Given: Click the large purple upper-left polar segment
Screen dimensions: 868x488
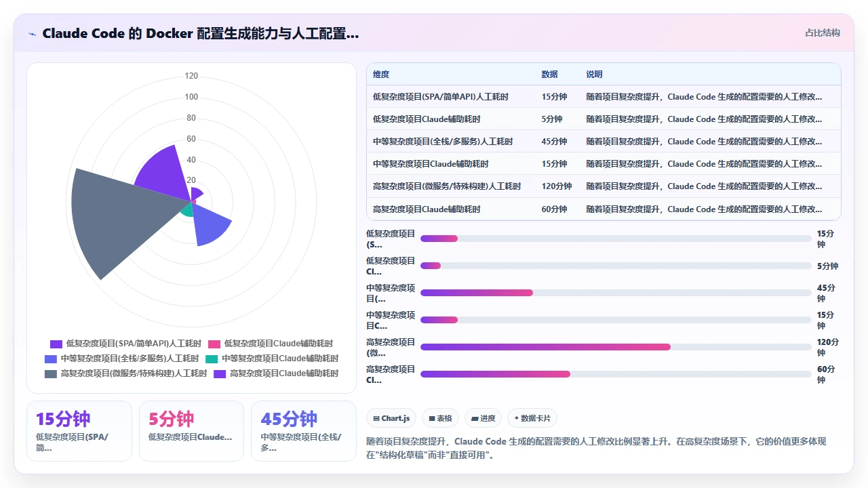Looking at the screenshot, I should tap(164, 175).
